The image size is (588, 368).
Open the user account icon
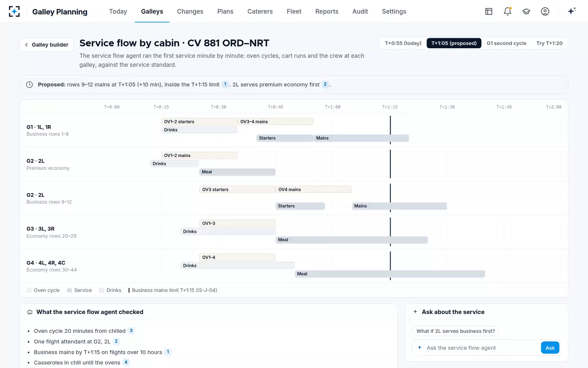545,11
